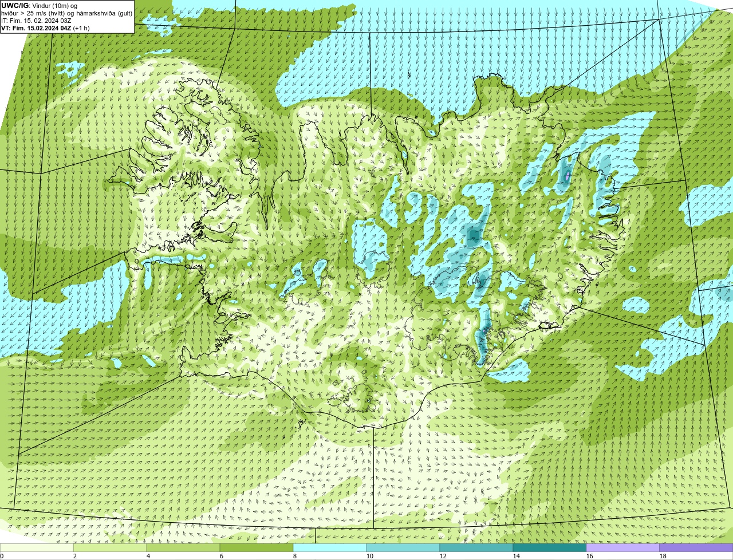Click the 2–4 m/s light green legend swatch
Viewport: 733px width, 560px height.
click(x=111, y=548)
